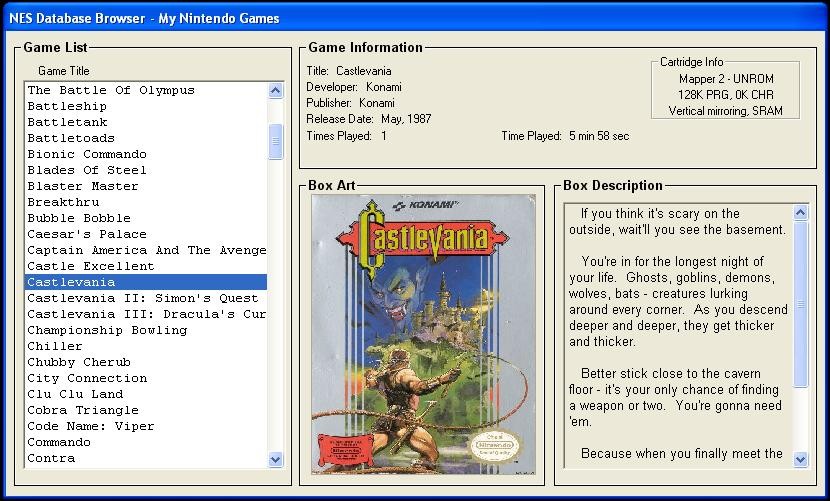This screenshot has height=501, width=830.
Task: Click Mapper 2 - UNROM cartridge info
Action: (x=726, y=79)
